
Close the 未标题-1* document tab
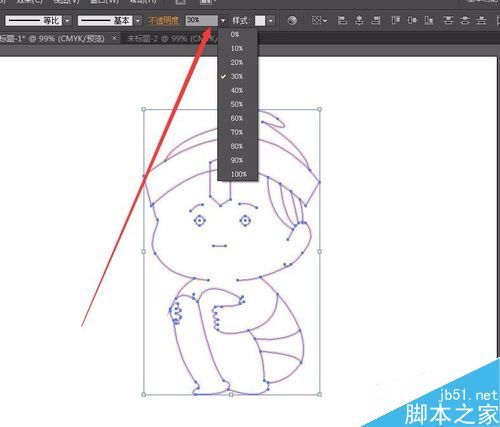tap(114, 38)
